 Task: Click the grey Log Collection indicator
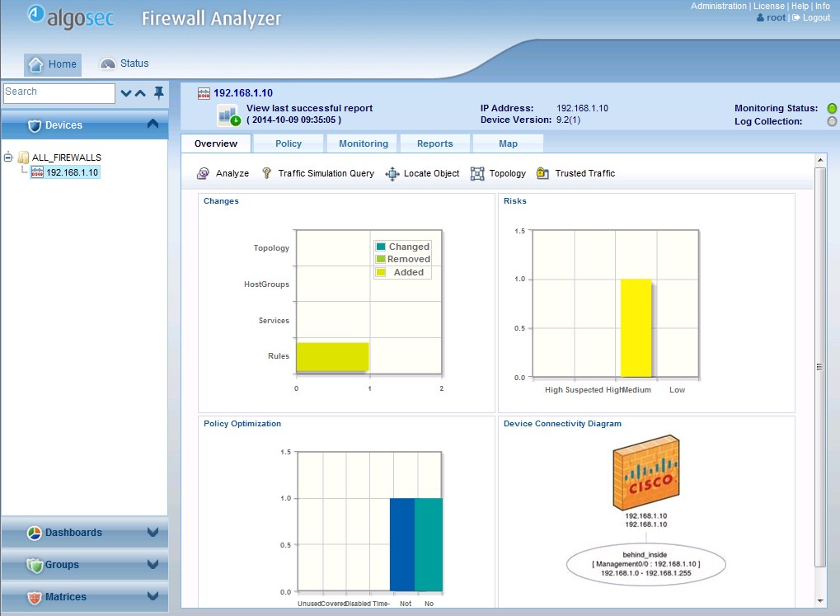832,121
